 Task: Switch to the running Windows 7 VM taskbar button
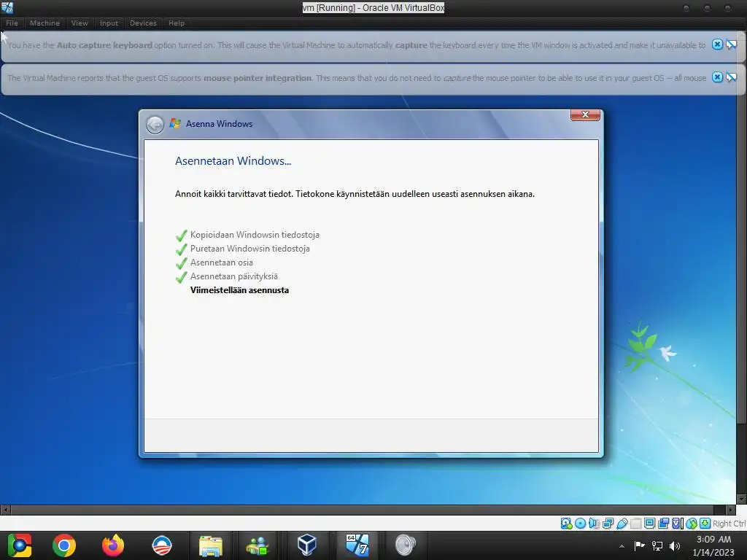pyautogui.click(x=357, y=545)
